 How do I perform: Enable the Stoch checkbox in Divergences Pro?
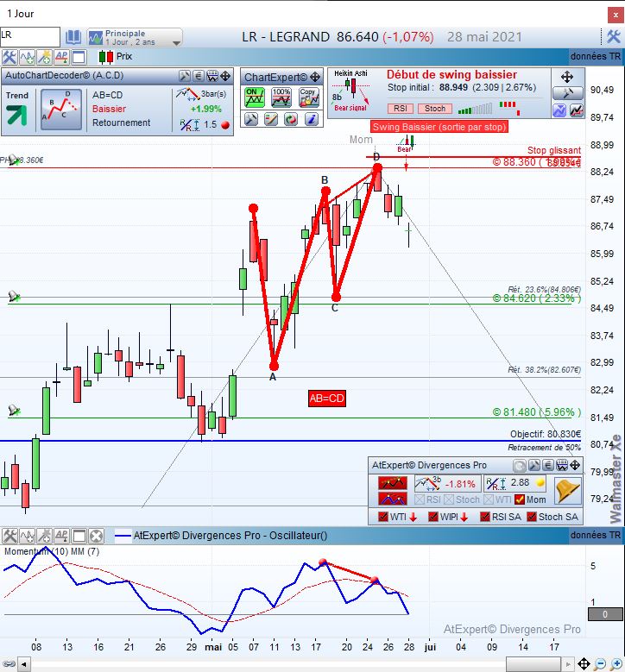pos(449,499)
